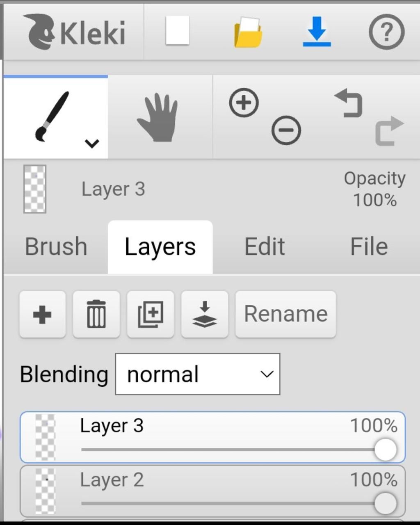
Task: Download the image with the blue arrow
Action: tap(317, 32)
